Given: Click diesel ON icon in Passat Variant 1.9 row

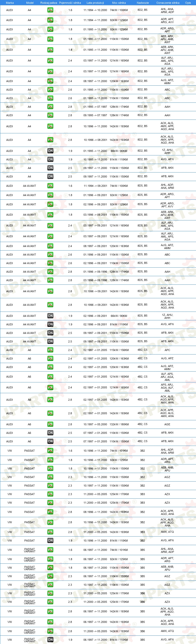Looking at the screenshot, I should (50, 640).
